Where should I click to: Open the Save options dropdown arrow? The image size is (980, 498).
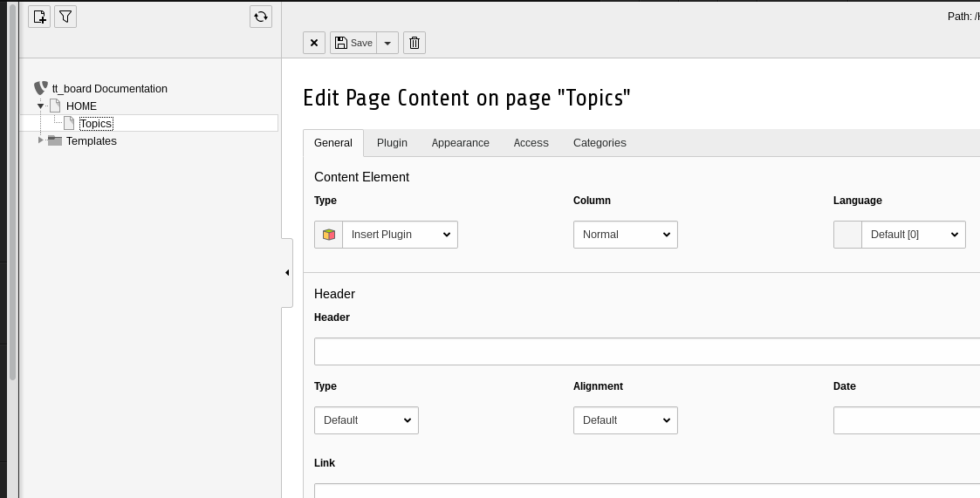click(x=387, y=43)
